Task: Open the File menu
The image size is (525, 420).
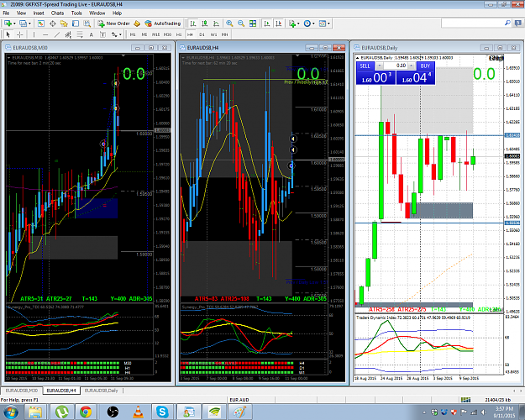Action: [6, 13]
